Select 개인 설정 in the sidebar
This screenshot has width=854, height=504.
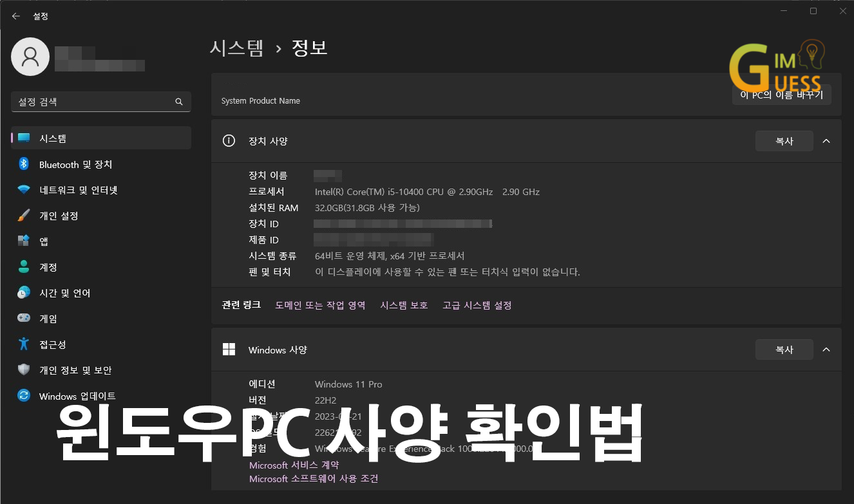click(x=101, y=216)
